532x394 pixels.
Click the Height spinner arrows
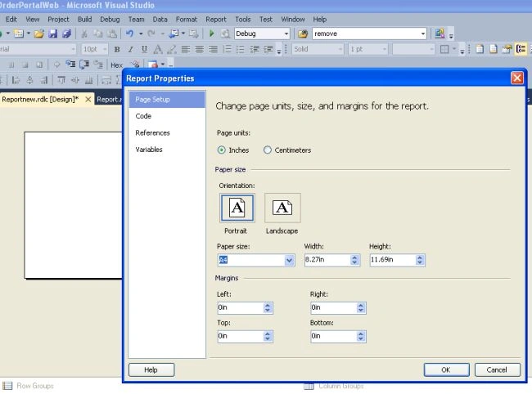(x=420, y=260)
